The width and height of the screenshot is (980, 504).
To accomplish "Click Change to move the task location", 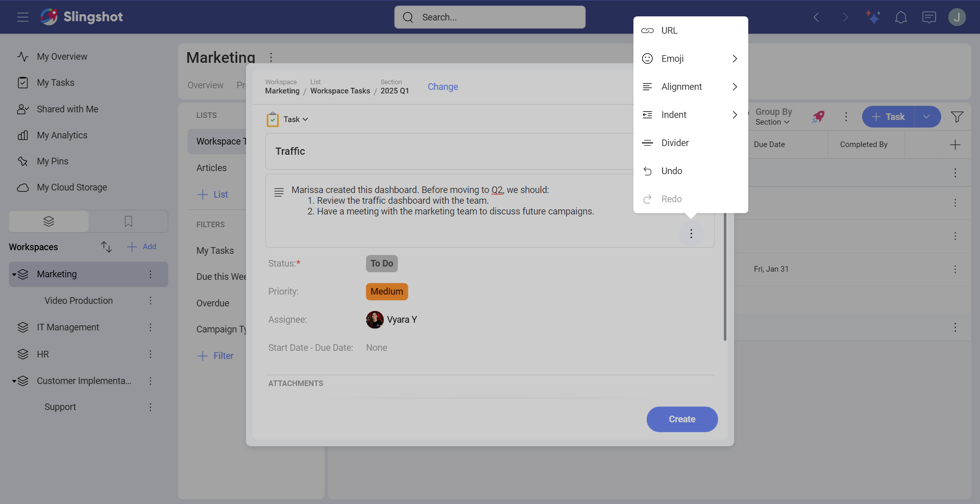I will [443, 87].
